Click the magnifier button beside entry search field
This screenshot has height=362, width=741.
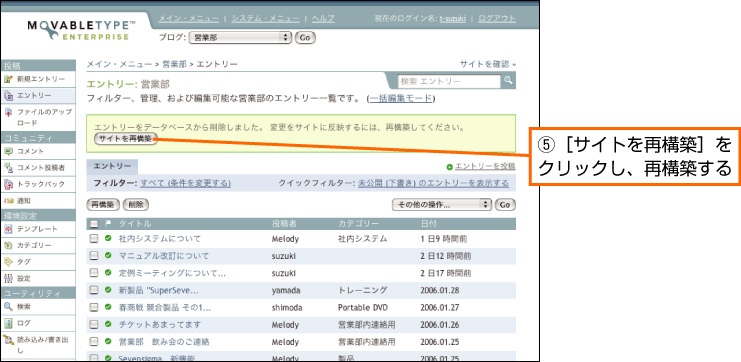point(508,81)
